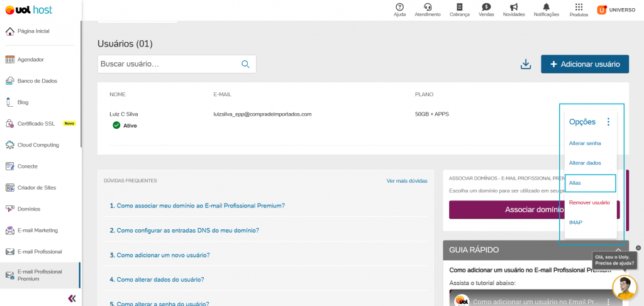This screenshot has height=306, width=644.
Task: Focus the Buscar usuário search field
Action: 177,64
